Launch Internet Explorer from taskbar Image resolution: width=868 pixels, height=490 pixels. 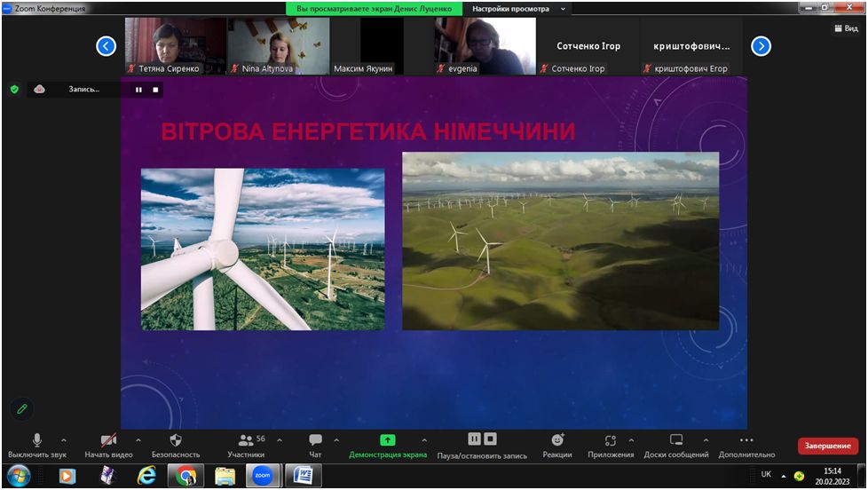tap(146, 476)
